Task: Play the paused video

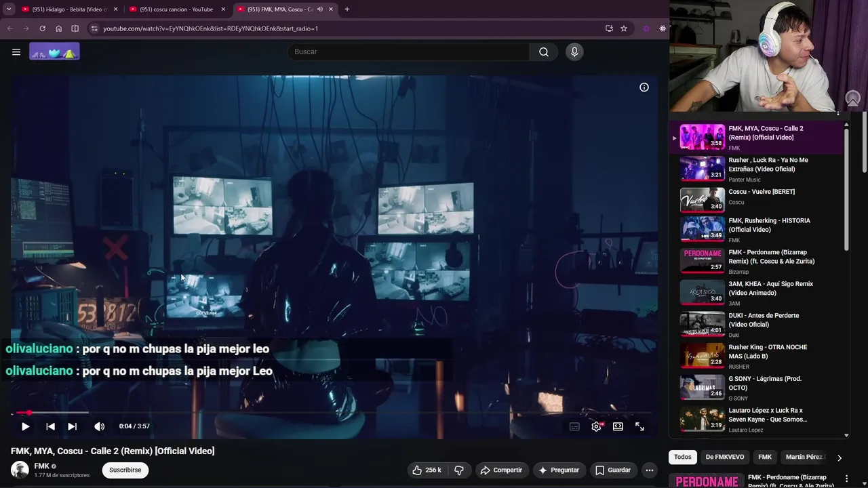Action: 25,426
